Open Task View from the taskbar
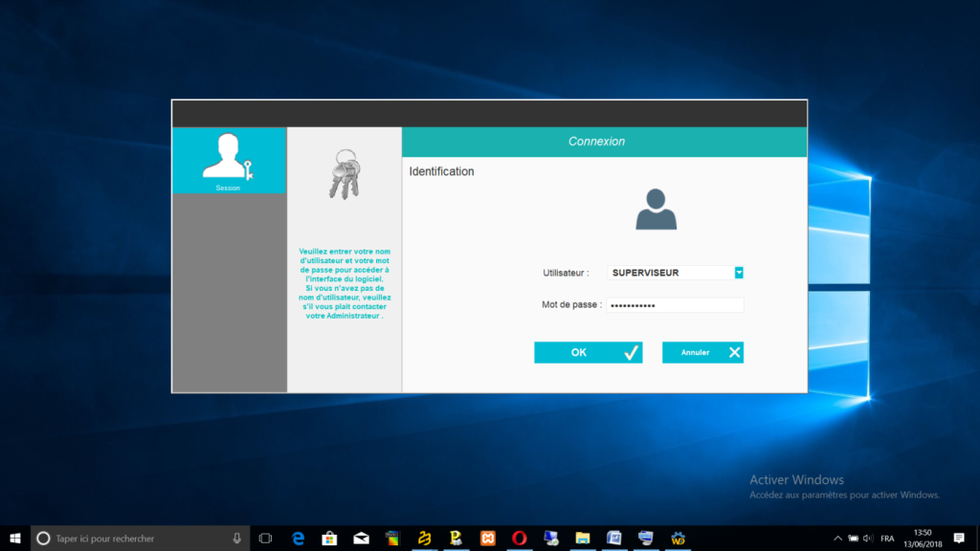This screenshot has width=980, height=551. tap(266, 539)
